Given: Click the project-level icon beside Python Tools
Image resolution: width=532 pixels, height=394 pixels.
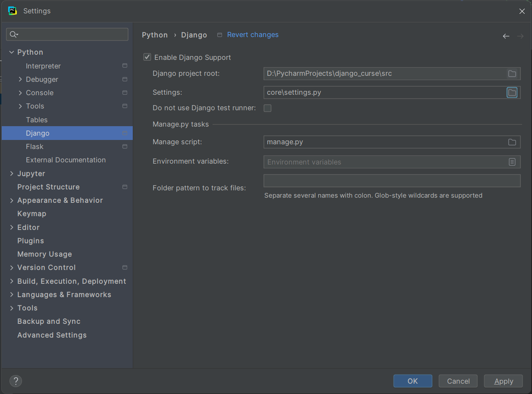Looking at the screenshot, I should (x=125, y=106).
